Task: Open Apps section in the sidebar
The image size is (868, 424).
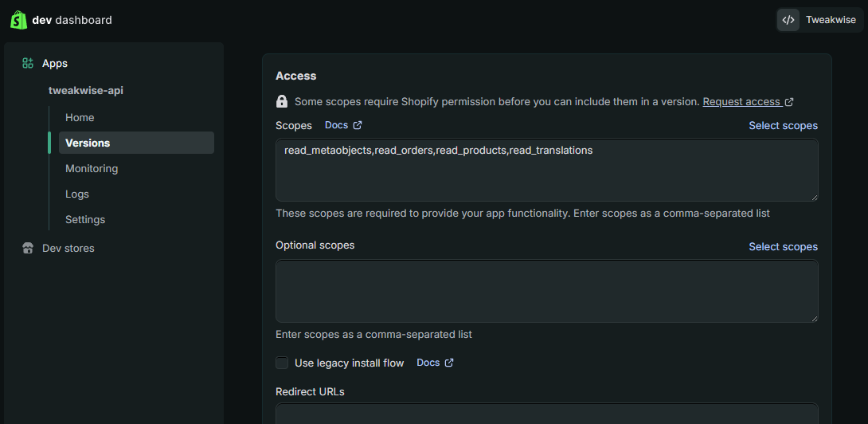Action: (x=55, y=63)
